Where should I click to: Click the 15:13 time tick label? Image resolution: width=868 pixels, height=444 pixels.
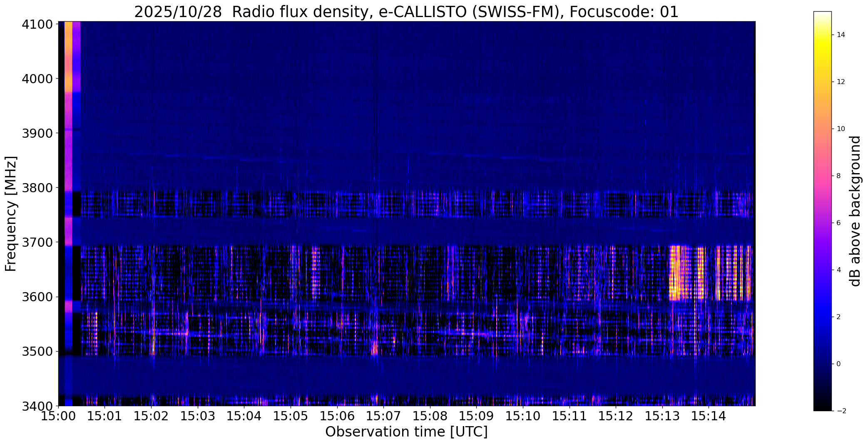[663, 416]
